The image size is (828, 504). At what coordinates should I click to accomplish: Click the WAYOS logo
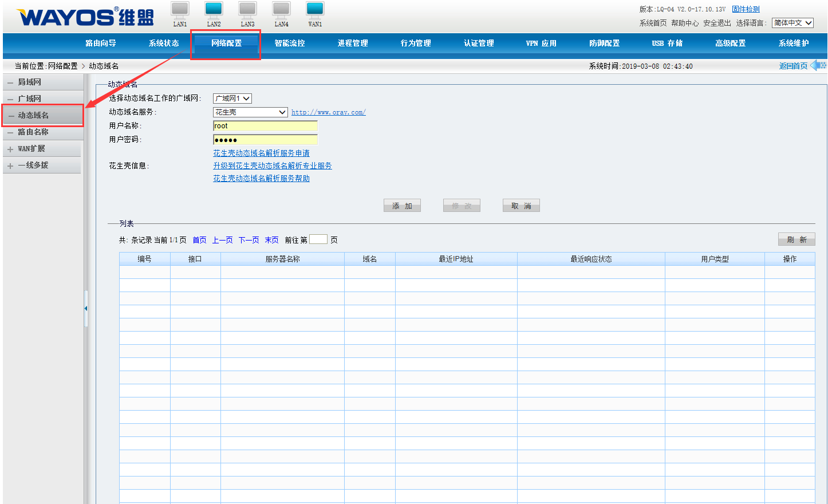[x=85, y=17]
